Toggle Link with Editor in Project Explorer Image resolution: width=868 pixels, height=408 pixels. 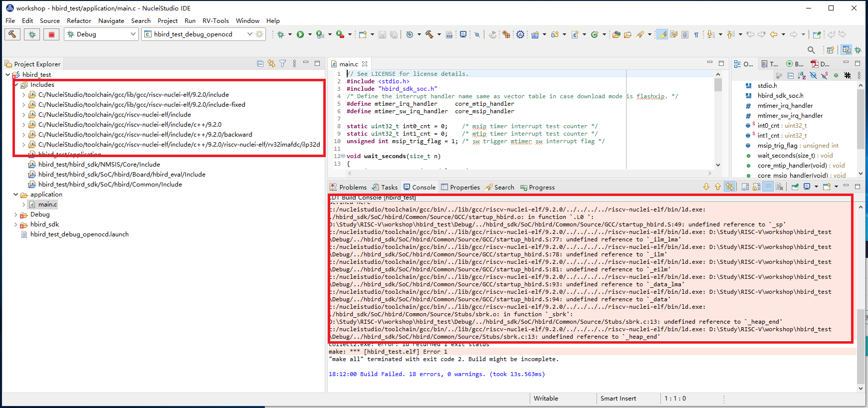(271, 63)
